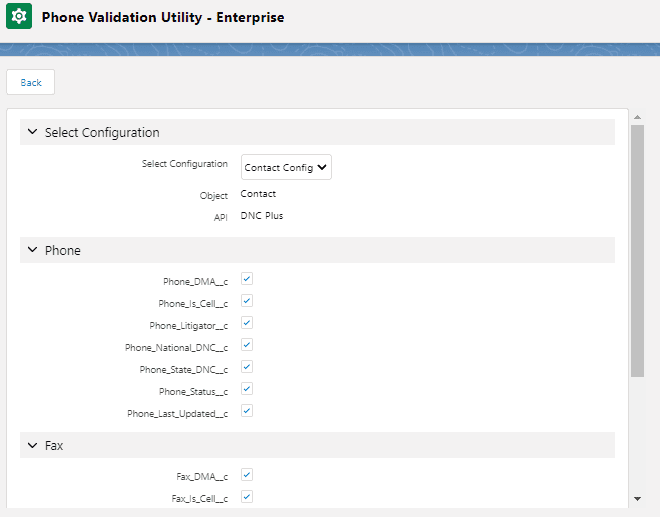The width and height of the screenshot is (660, 517).
Task: Click the Back button
Action: point(31,82)
